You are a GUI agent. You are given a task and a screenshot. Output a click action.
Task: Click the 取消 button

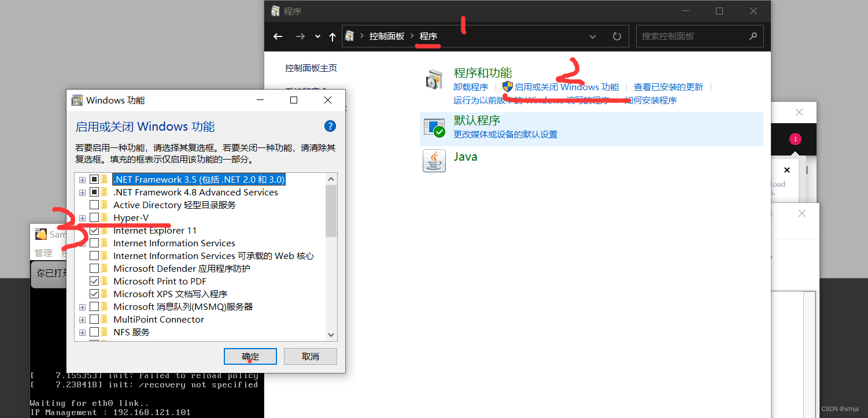311,357
